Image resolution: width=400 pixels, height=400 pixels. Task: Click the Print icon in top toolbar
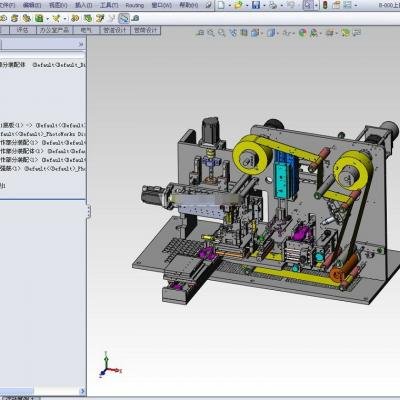(x=273, y=5)
